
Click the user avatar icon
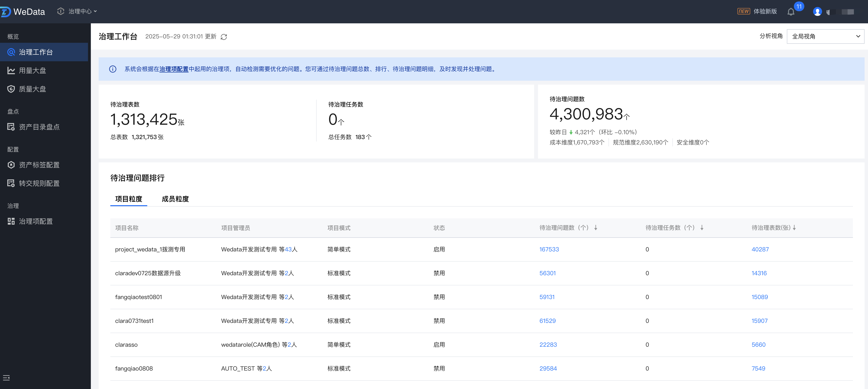817,12
